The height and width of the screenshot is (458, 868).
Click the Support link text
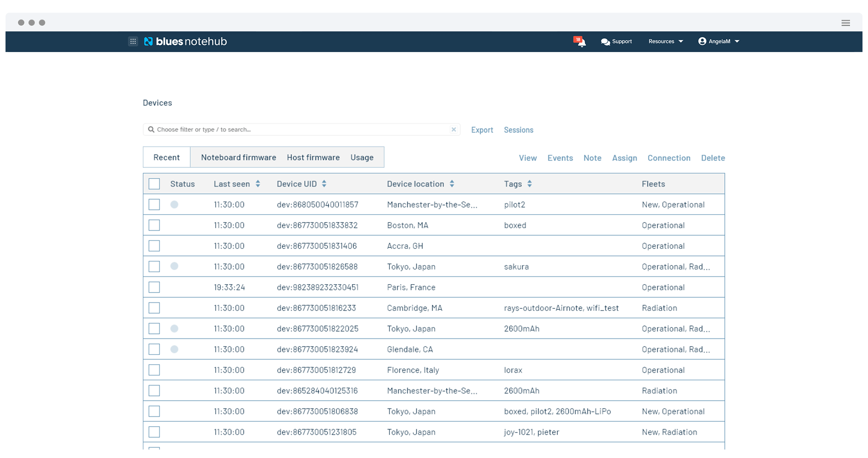click(622, 41)
